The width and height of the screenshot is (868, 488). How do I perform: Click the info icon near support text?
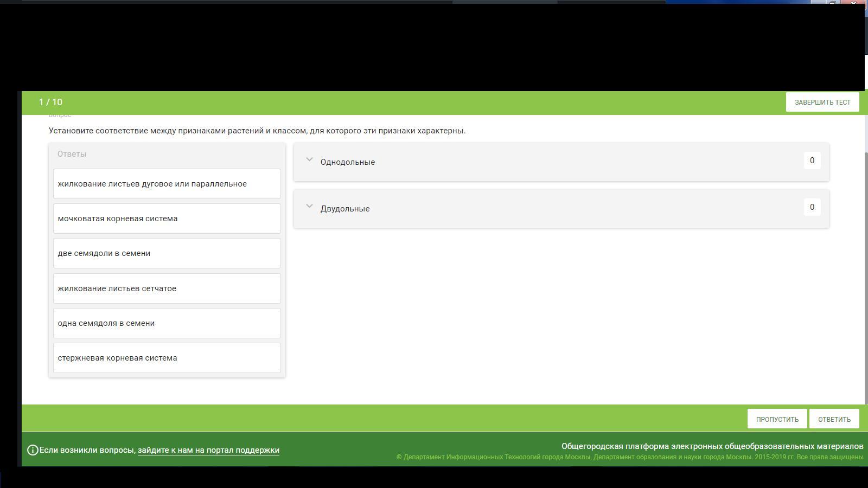tap(33, 450)
